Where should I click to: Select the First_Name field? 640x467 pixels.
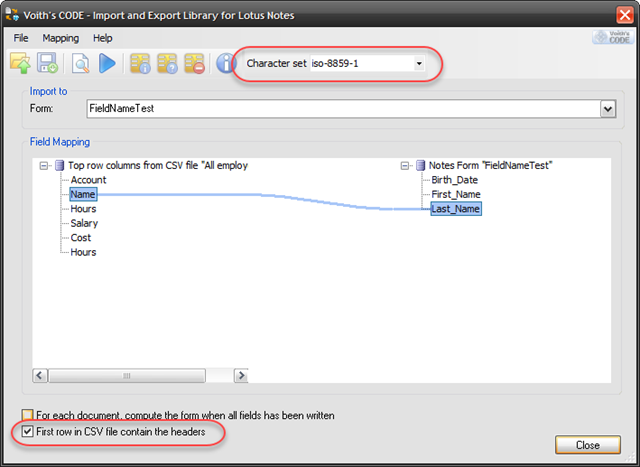pos(456,194)
